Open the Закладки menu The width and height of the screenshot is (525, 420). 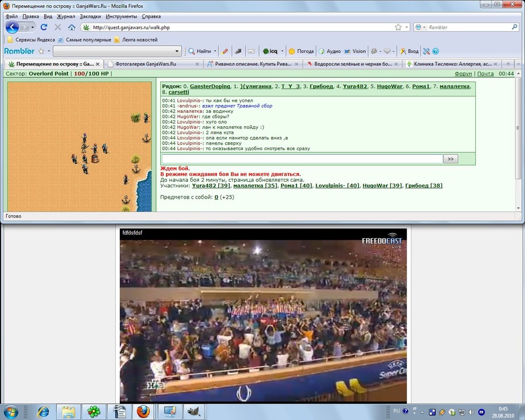90,16
